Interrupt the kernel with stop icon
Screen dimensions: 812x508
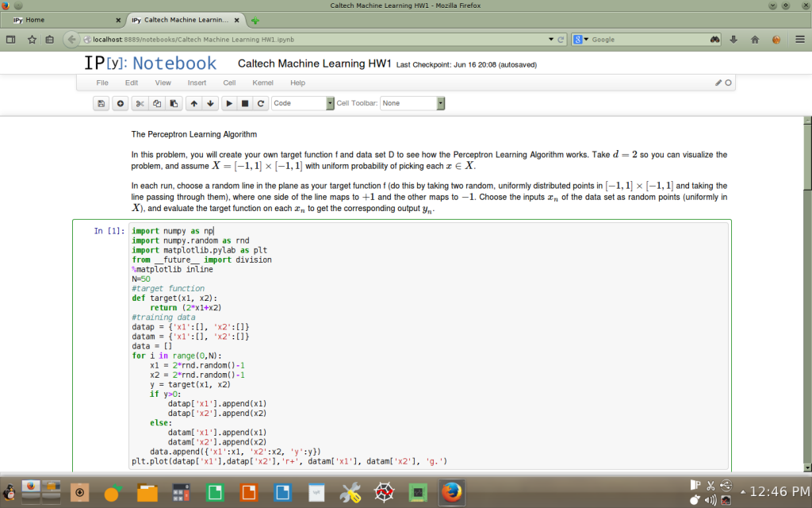245,103
